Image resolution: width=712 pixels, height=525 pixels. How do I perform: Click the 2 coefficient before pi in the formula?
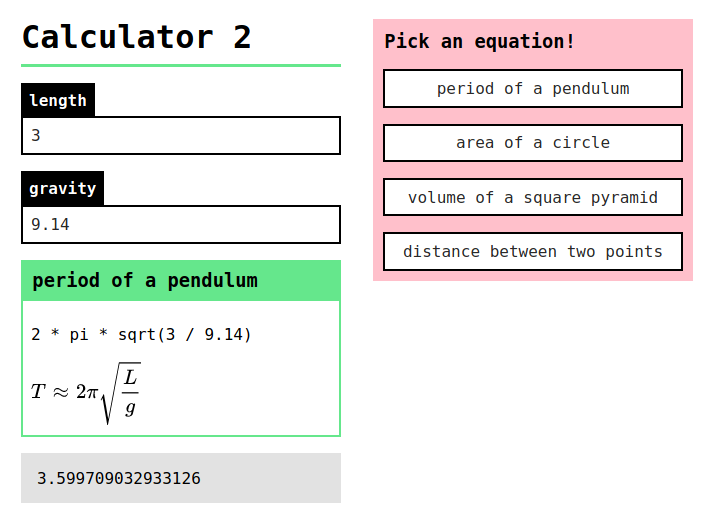[x=81, y=391]
